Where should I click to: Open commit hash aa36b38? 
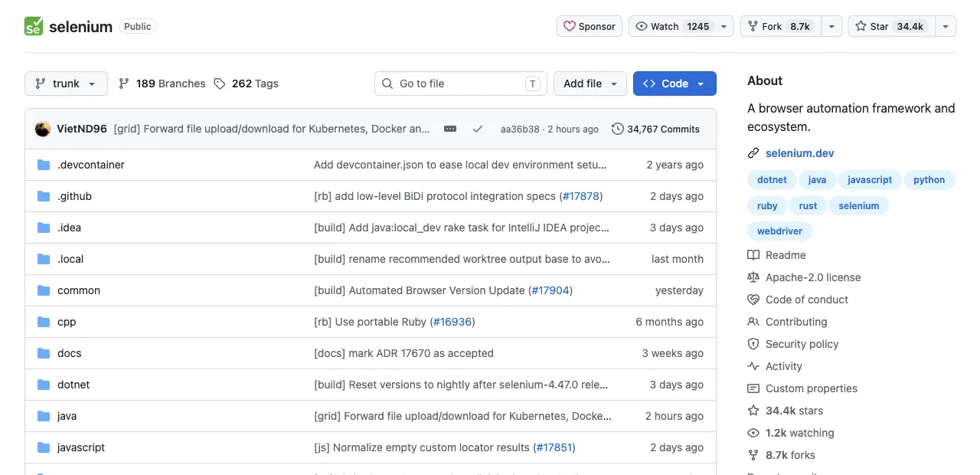click(520, 129)
